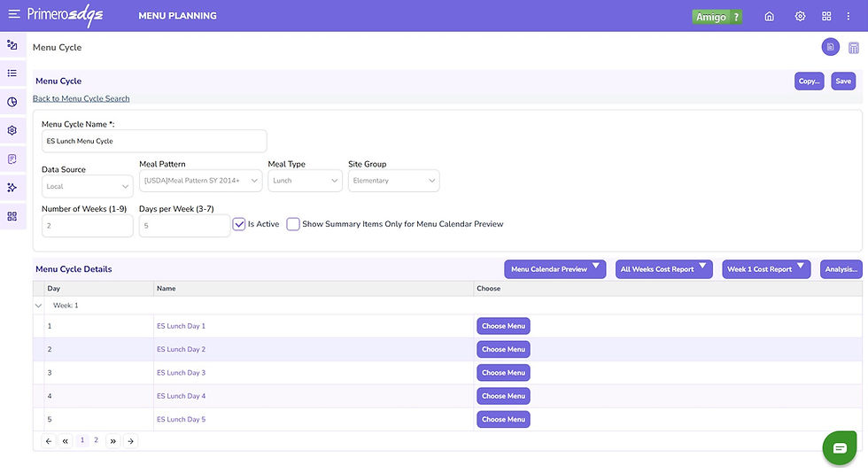Click the first sidebar shapes icon
868x473 pixels.
pos(12,45)
